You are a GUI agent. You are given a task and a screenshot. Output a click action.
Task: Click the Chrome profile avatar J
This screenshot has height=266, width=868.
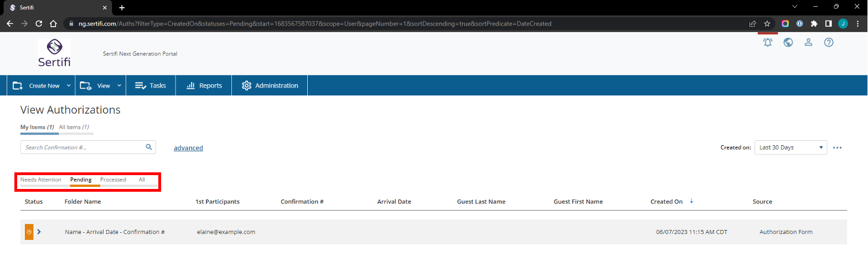click(x=843, y=24)
